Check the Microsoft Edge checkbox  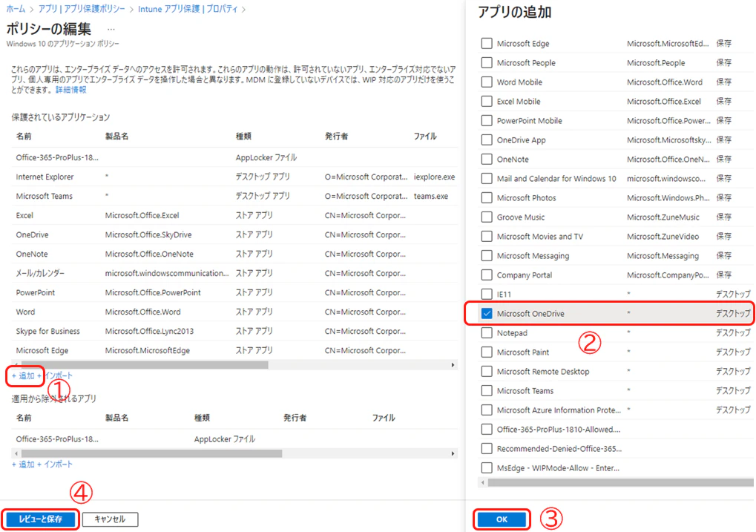(x=487, y=44)
